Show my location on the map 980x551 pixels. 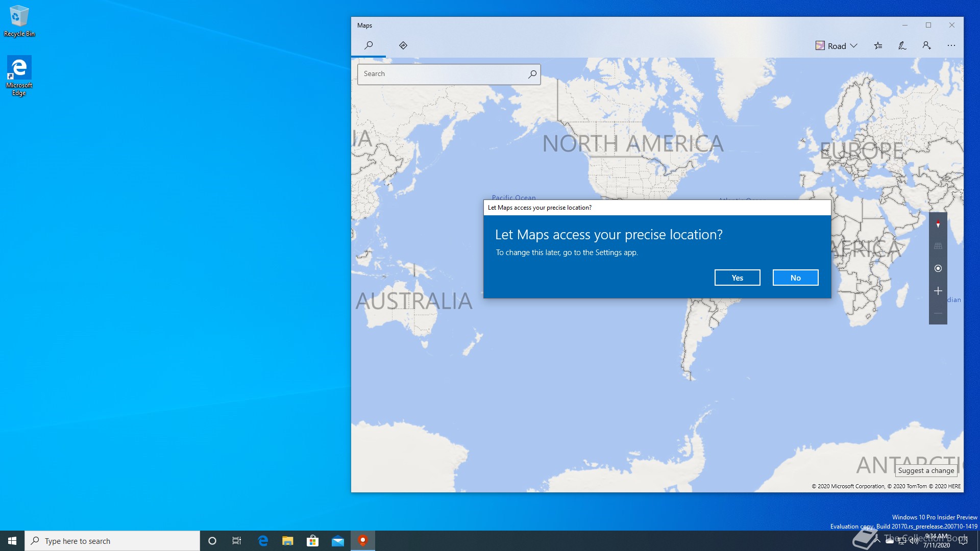point(938,268)
